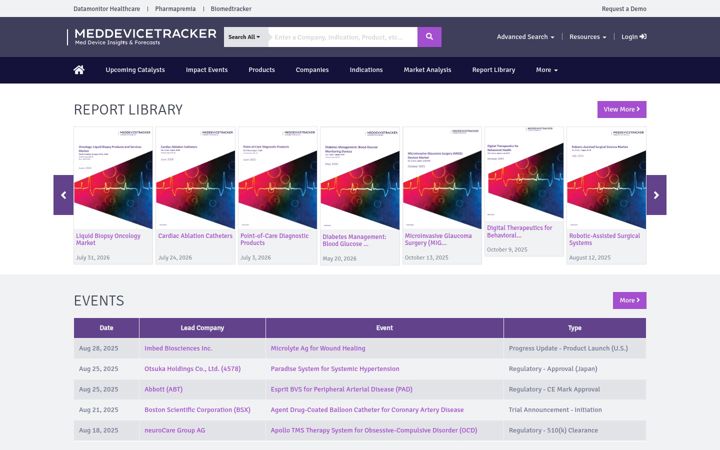Open the Search All dropdown

pyautogui.click(x=245, y=37)
